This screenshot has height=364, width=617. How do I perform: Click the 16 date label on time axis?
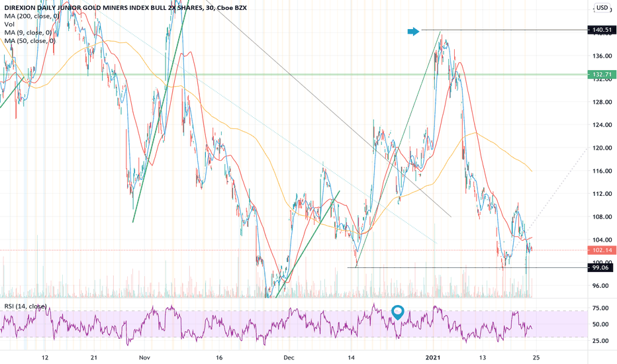click(x=219, y=357)
